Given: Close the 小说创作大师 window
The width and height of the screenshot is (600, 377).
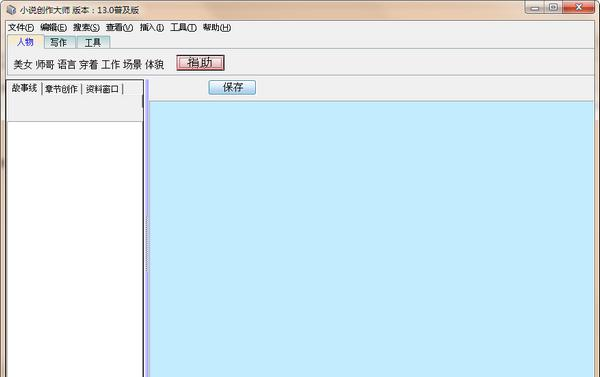Looking at the screenshot, I should [579, 8].
